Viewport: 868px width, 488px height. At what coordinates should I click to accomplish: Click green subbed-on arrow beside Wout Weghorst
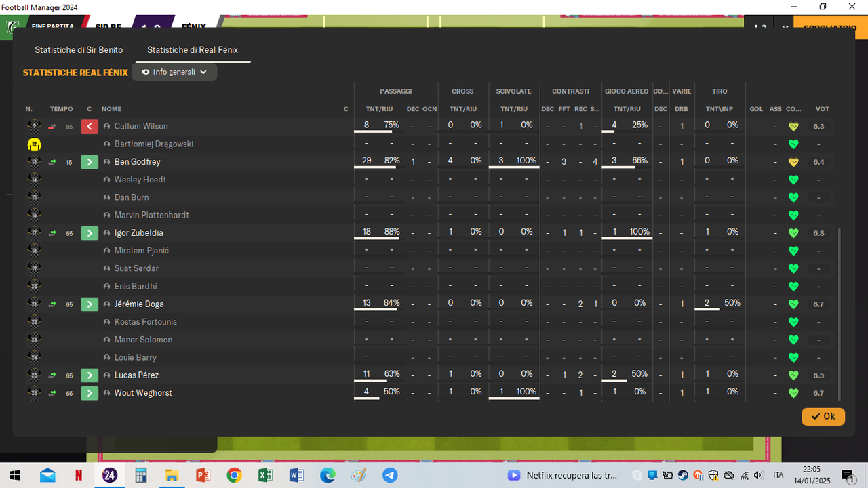pyautogui.click(x=90, y=393)
